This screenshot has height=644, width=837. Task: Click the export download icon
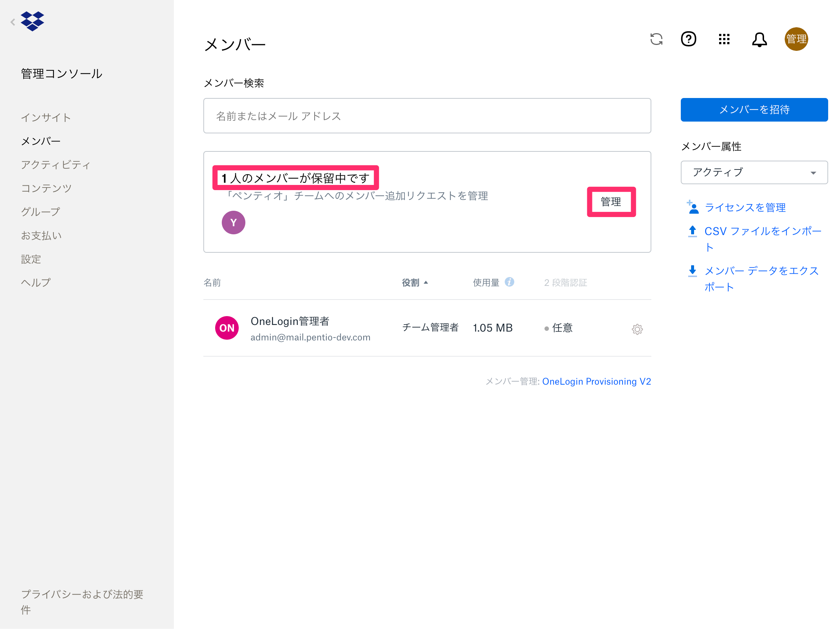pos(692,271)
